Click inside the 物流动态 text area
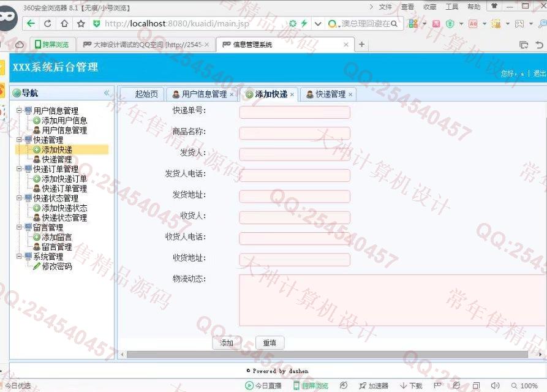The height and width of the screenshot is (392, 547). click(x=393, y=300)
